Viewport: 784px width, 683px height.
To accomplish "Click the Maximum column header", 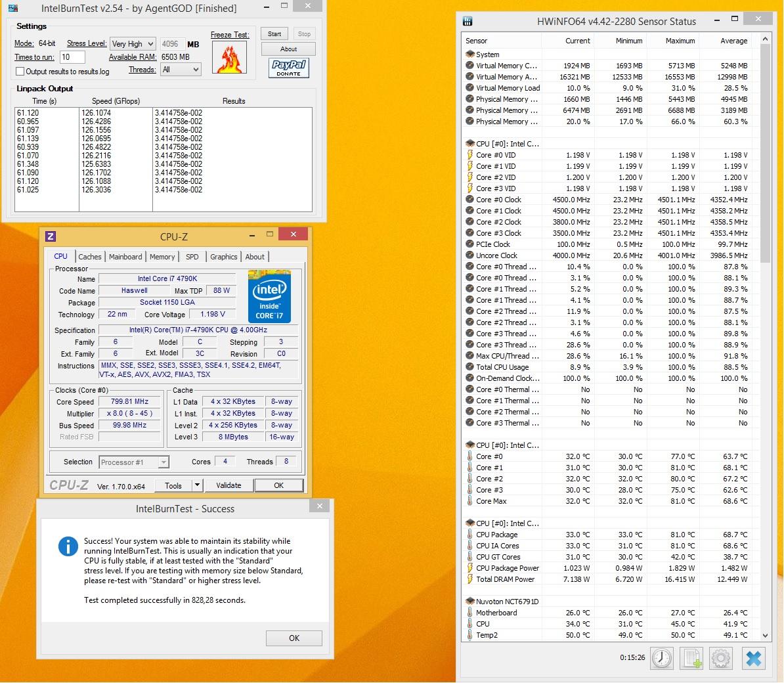I will [672, 41].
